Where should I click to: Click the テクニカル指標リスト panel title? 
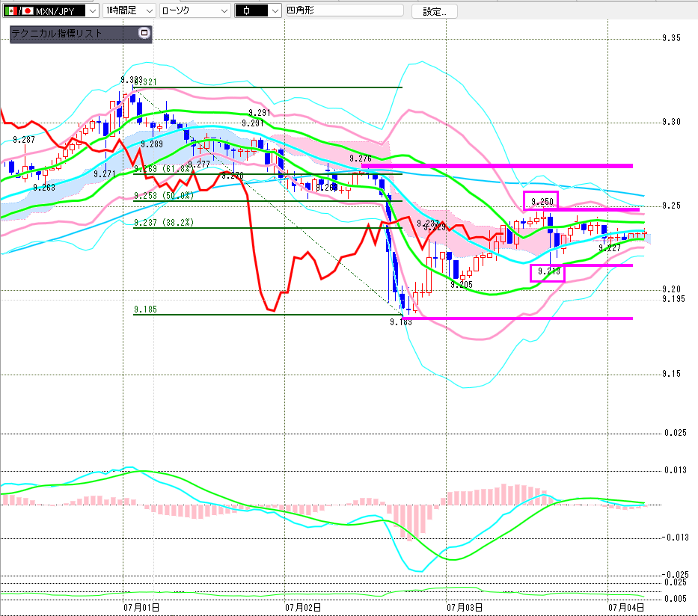tap(57, 33)
